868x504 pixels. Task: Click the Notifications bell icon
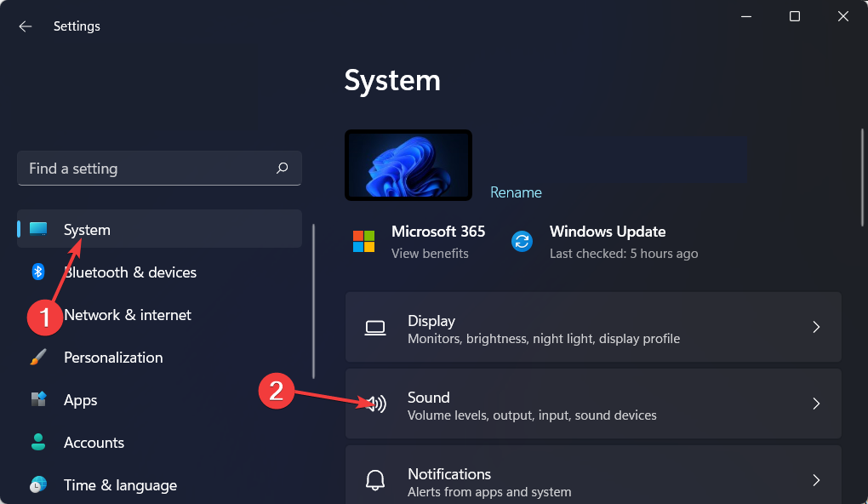[375, 479]
